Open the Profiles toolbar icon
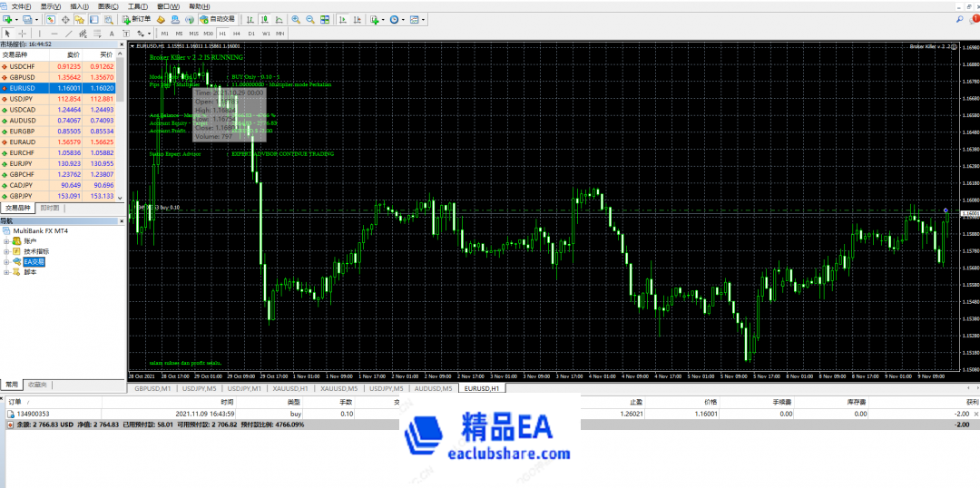 [x=27, y=19]
